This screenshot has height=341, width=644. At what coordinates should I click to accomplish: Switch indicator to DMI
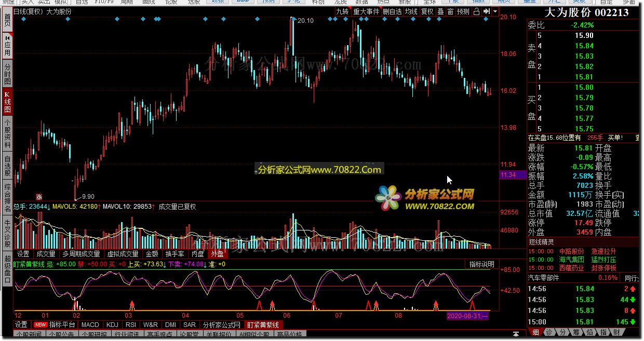pos(170,325)
